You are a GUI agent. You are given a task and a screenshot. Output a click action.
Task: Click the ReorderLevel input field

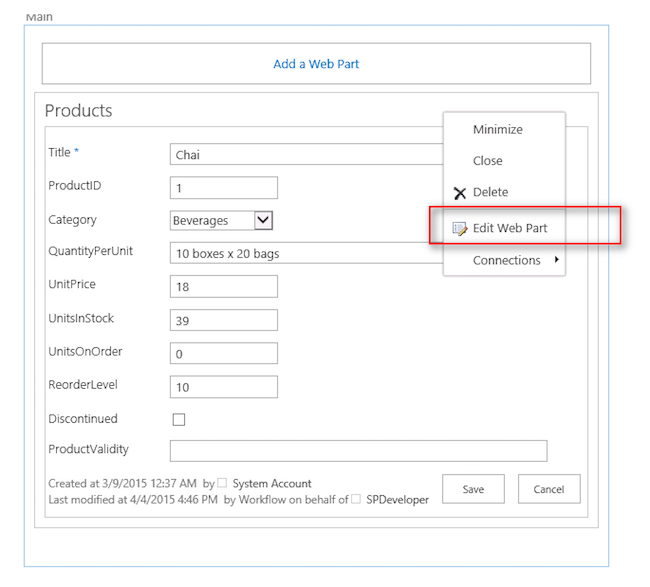coord(224,387)
